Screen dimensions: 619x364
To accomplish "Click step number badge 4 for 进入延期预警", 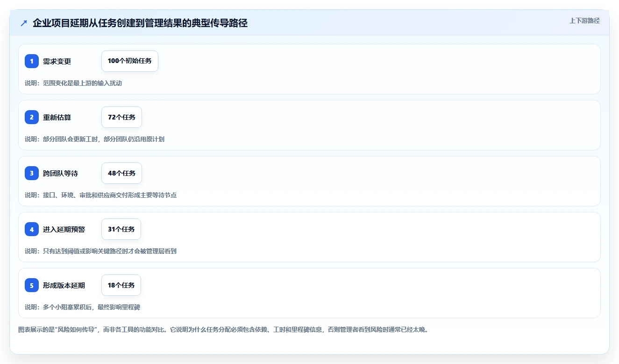I will click(x=32, y=229).
